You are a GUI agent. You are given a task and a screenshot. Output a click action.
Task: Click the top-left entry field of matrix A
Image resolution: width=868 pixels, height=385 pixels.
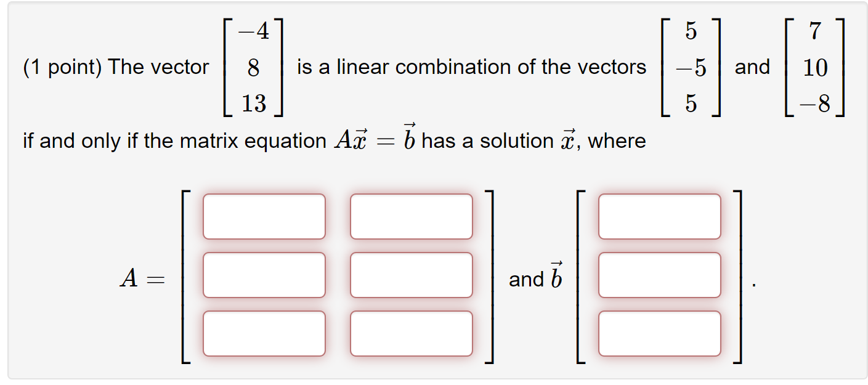pyautogui.click(x=264, y=216)
